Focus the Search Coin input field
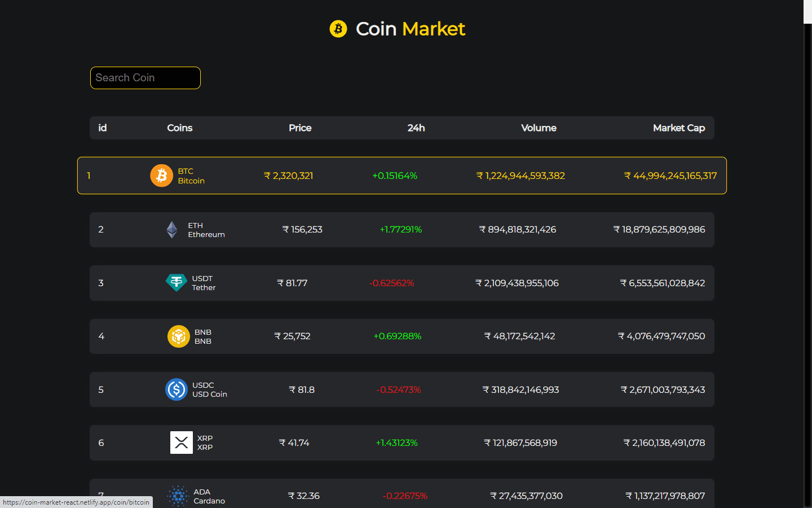This screenshot has height=508, width=812. point(145,78)
